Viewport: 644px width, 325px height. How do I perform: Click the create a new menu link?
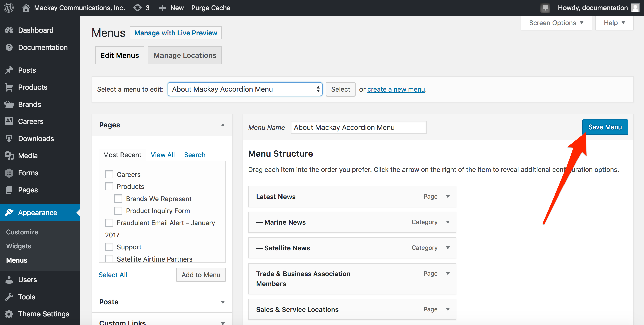pyautogui.click(x=396, y=89)
